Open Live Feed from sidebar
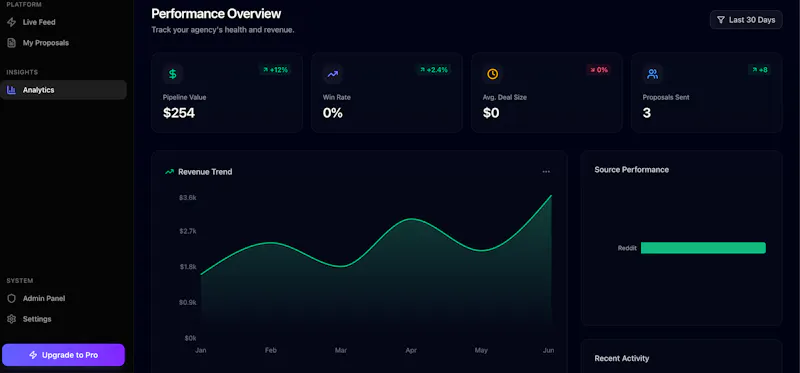Viewport: 800px width, 373px height. click(x=63, y=22)
